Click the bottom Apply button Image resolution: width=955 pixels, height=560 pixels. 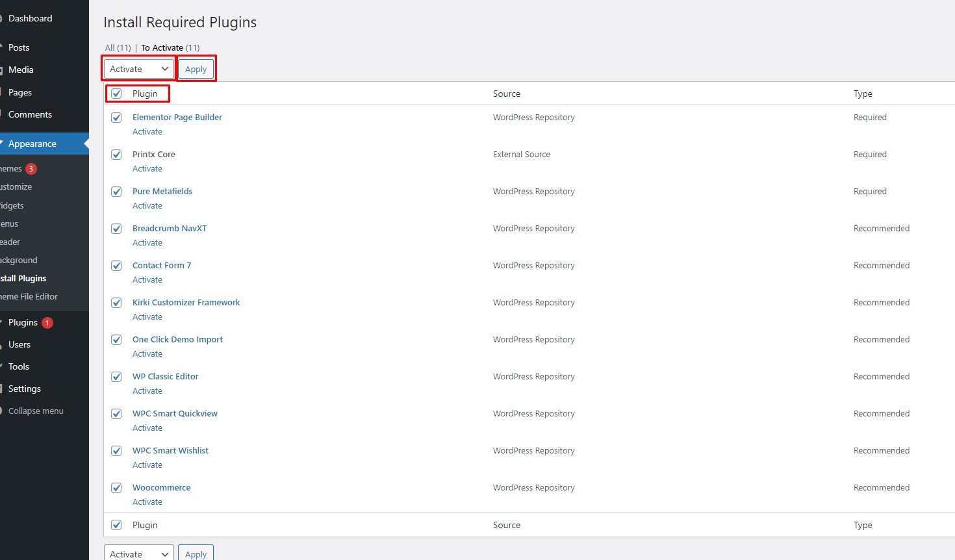coord(196,554)
